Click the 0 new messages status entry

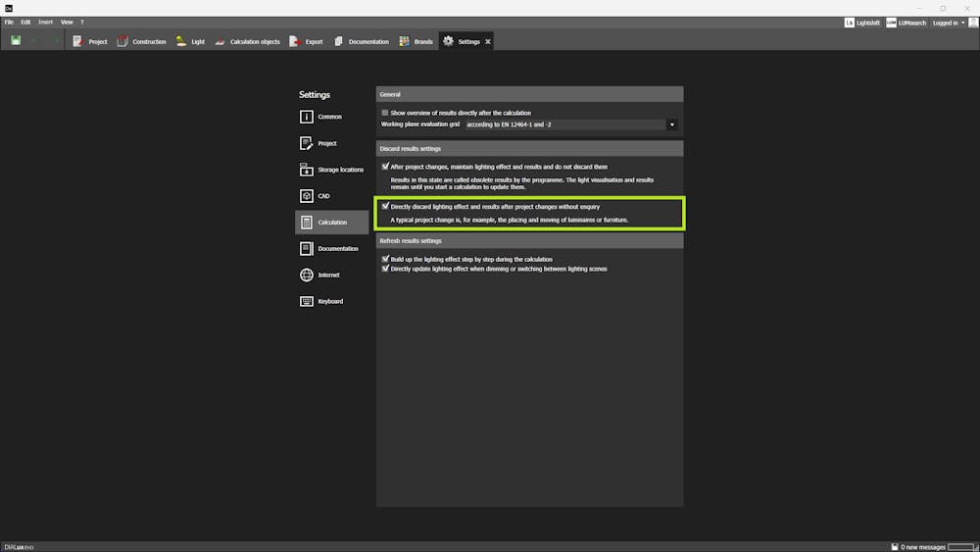point(923,547)
